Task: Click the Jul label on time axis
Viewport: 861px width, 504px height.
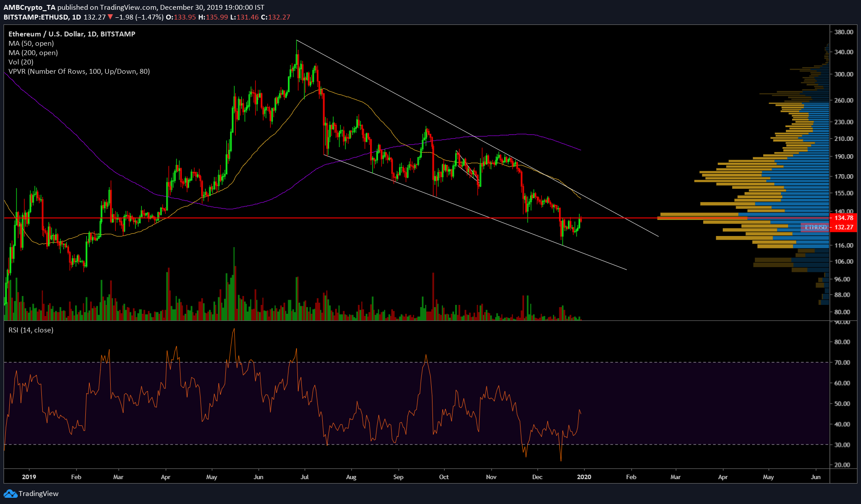Action: coord(304,477)
